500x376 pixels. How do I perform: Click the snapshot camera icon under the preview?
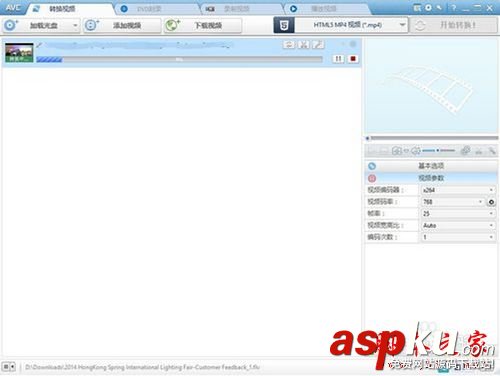coord(396,151)
